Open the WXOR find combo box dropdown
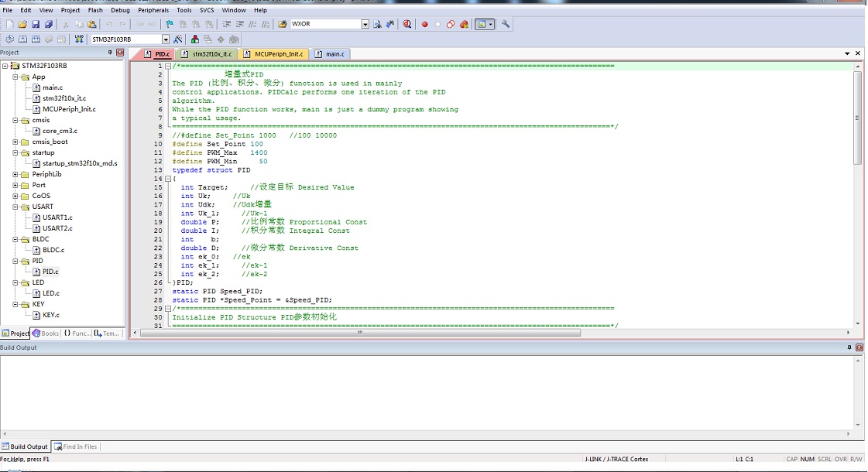The height and width of the screenshot is (472, 868). (x=365, y=25)
